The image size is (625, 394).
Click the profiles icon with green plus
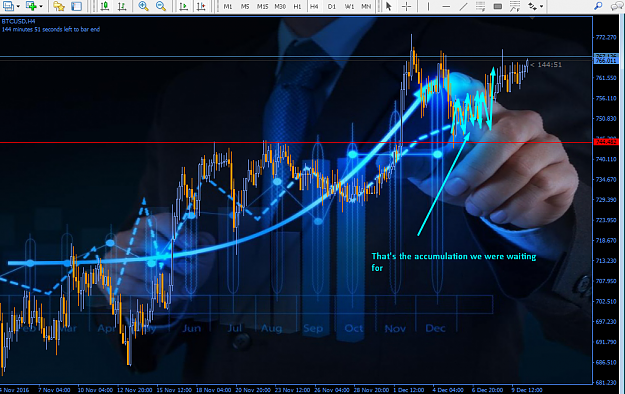(x=31, y=6)
